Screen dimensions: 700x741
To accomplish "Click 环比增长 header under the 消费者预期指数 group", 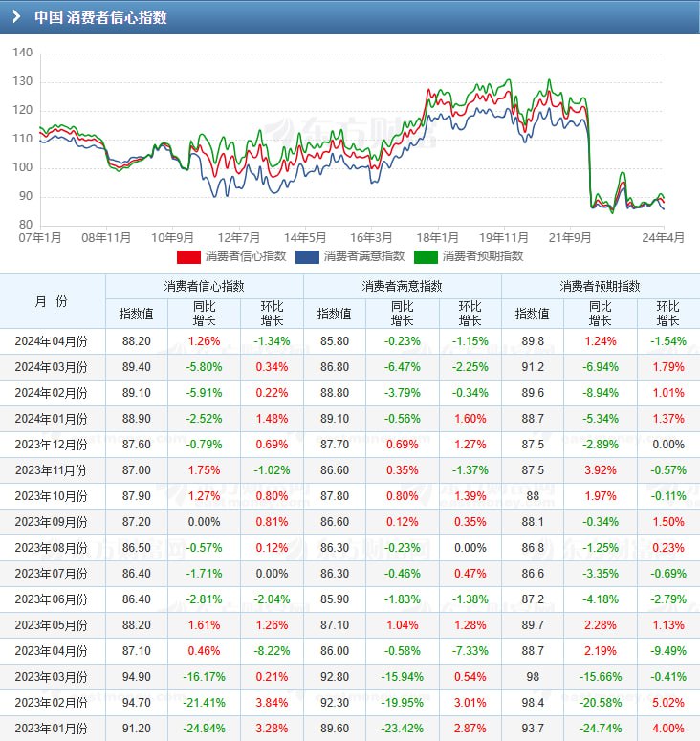I will [667, 314].
